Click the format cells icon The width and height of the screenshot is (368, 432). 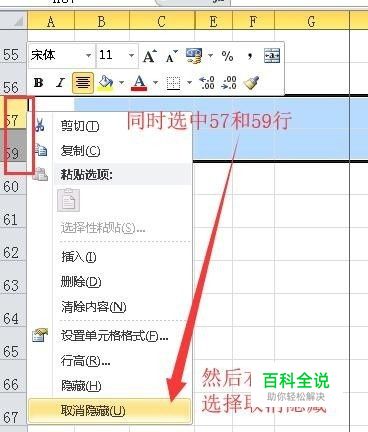pyautogui.click(x=40, y=335)
